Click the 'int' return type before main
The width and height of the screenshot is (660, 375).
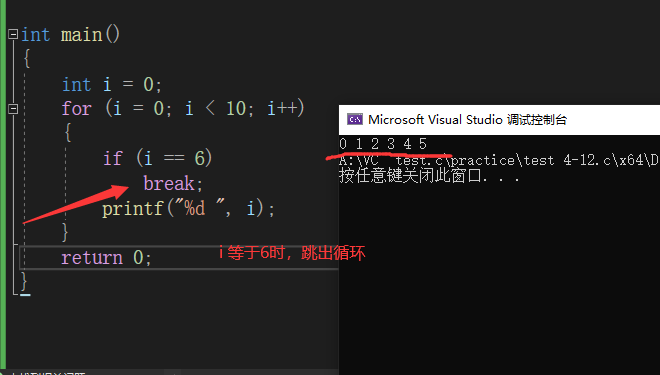coord(36,35)
